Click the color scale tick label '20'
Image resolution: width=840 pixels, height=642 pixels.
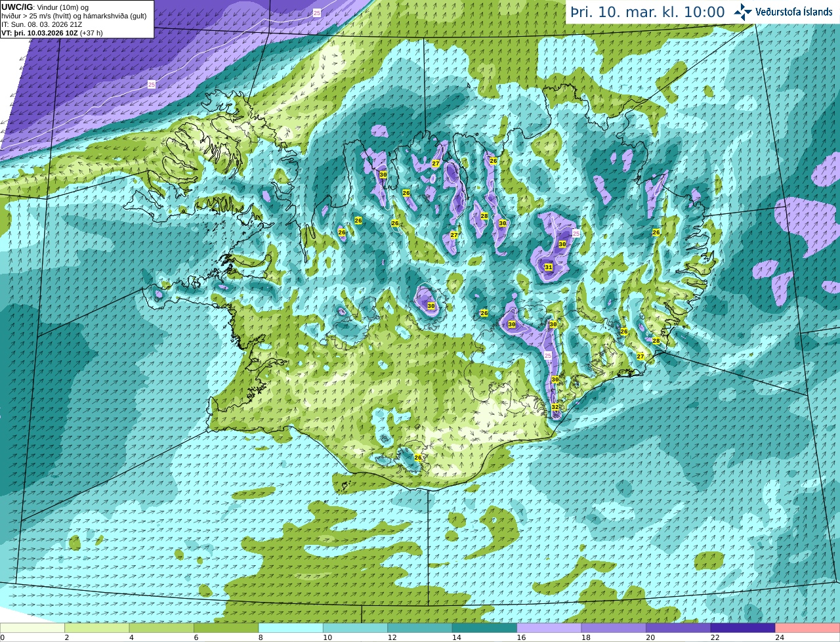pyautogui.click(x=650, y=637)
